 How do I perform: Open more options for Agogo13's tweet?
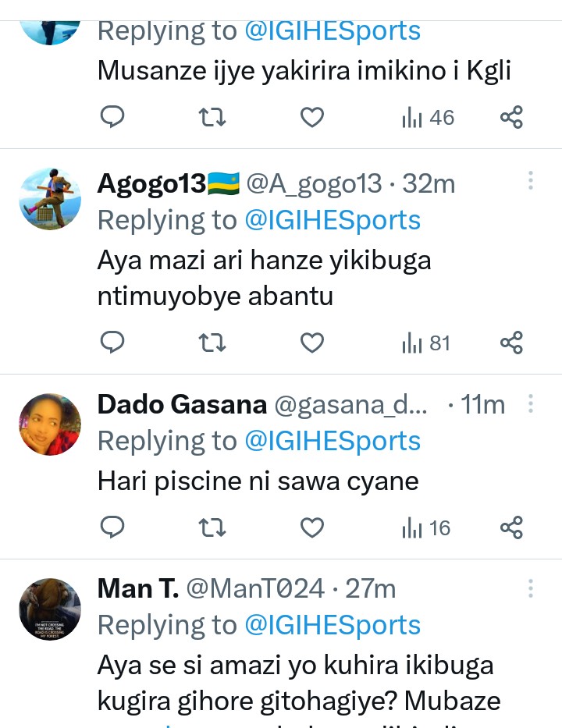click(531, 181)
